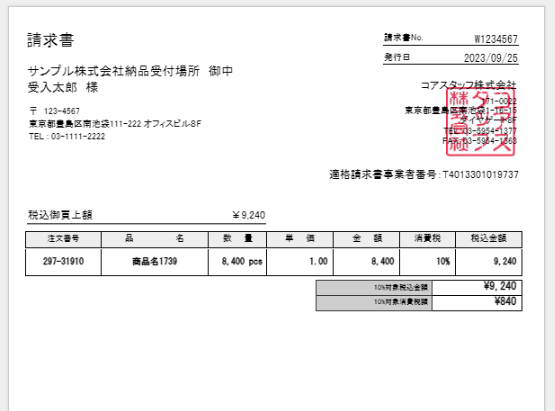Click the 消費税 column header
The width and height of the screenshot is (555, 411).
click(427, 239)
